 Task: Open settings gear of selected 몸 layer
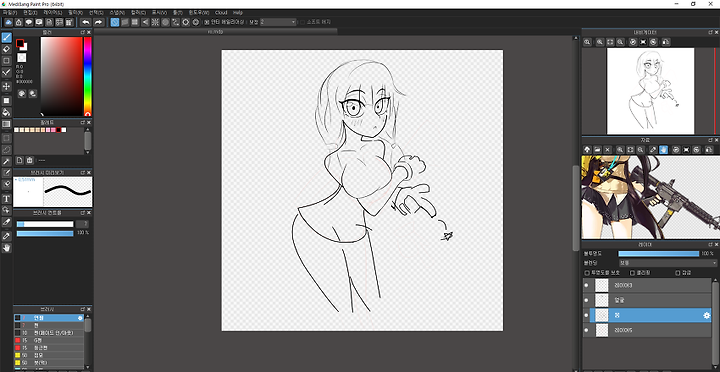pos(707,316)
